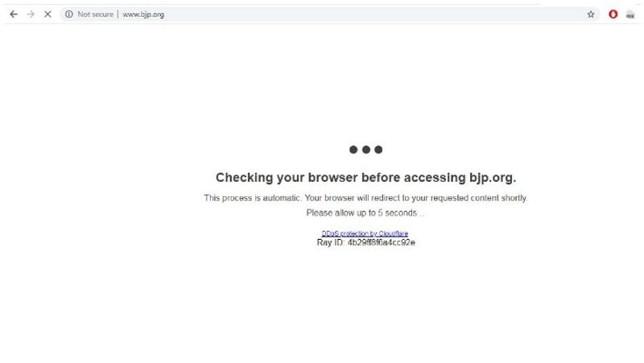This screenshot has height=363, width=644.
Task: Open the red stop-hand ad blocker extension
Action: (613, 14)
